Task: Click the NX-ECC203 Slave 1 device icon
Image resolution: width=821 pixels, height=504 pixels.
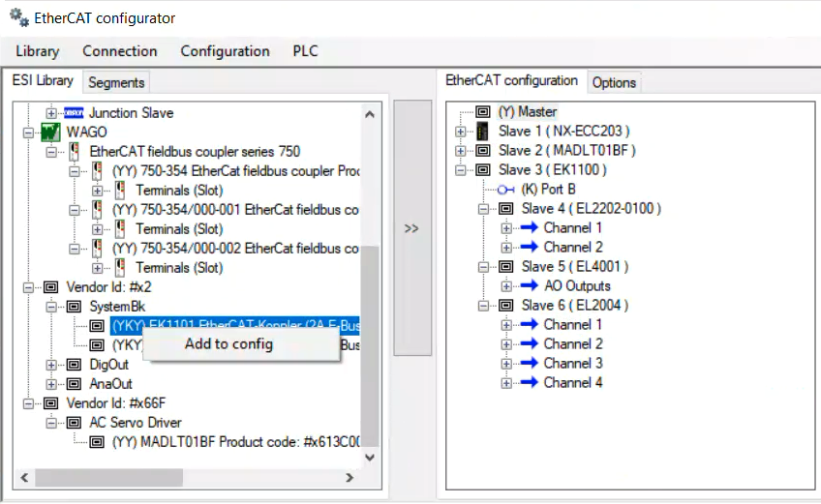Action: point(483,132)
